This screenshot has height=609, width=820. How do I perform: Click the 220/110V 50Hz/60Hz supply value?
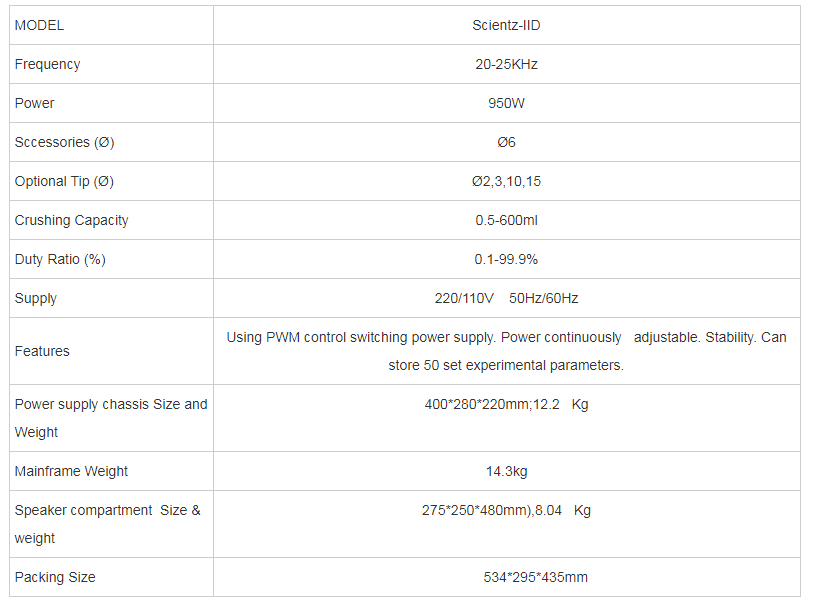(x=506, y=298)
